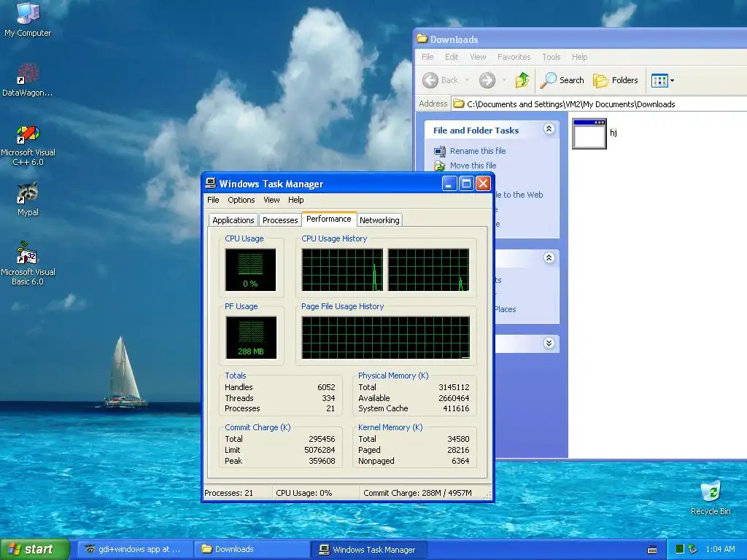The image size is (747, 560).
Task: Open Help menu in Downloads window
Action: (x=579, y=57)
